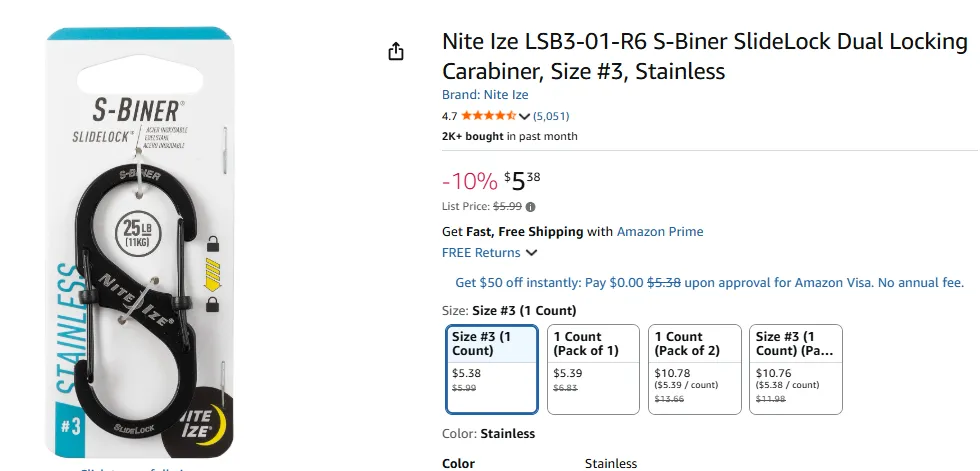The image size is (980, 471).
Task: Select truncated Size #3 (1 Count) pack option
Action: [x=796, y=369]
